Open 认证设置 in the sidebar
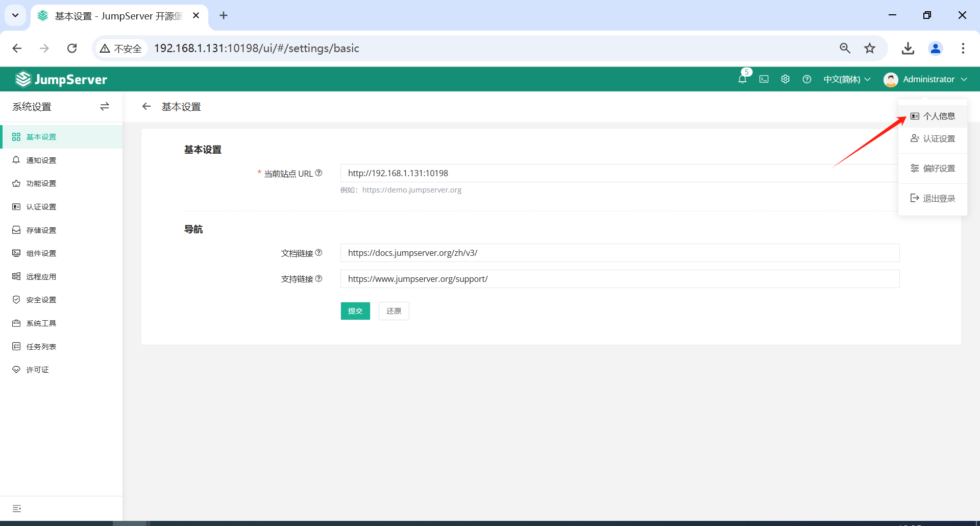 (x=61, y=207)
